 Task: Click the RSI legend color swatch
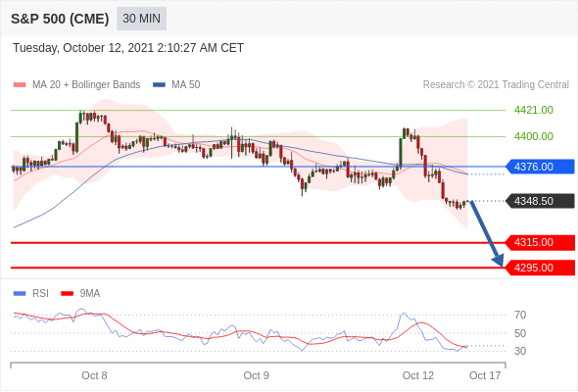pos(20,294)
